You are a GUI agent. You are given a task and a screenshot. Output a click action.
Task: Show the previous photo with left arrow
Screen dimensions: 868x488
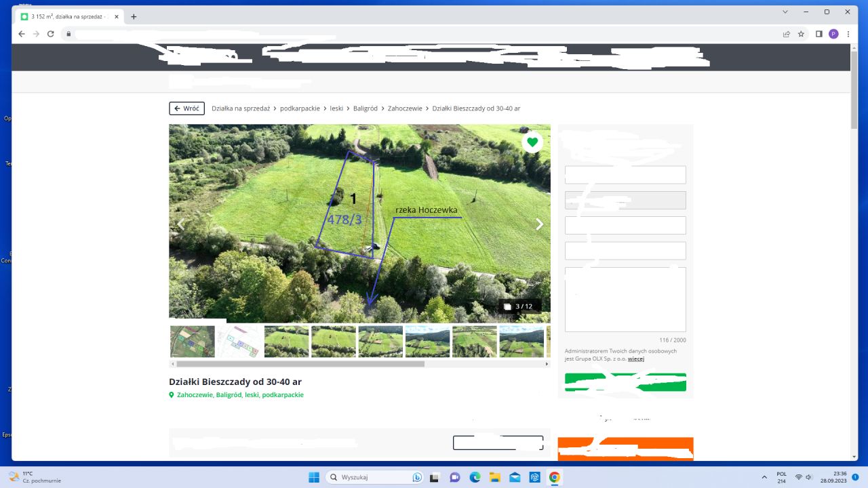click(181, 224)
